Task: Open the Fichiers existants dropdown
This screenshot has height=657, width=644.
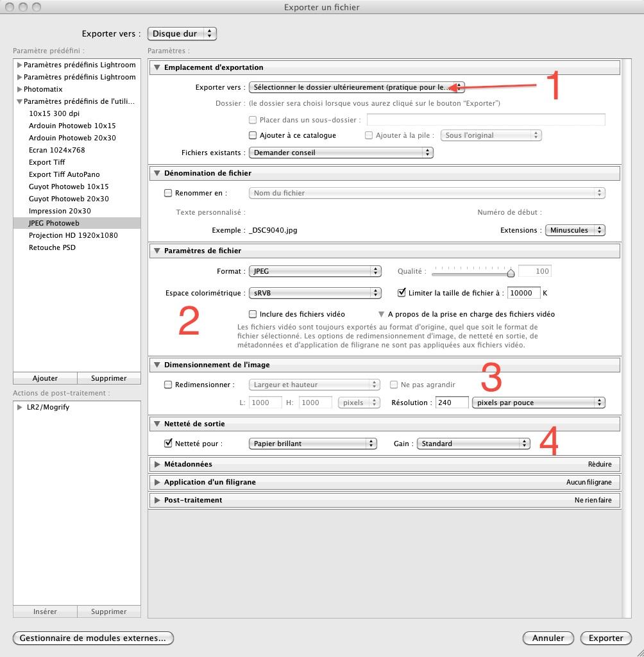Action: click(x=341, y=153)
